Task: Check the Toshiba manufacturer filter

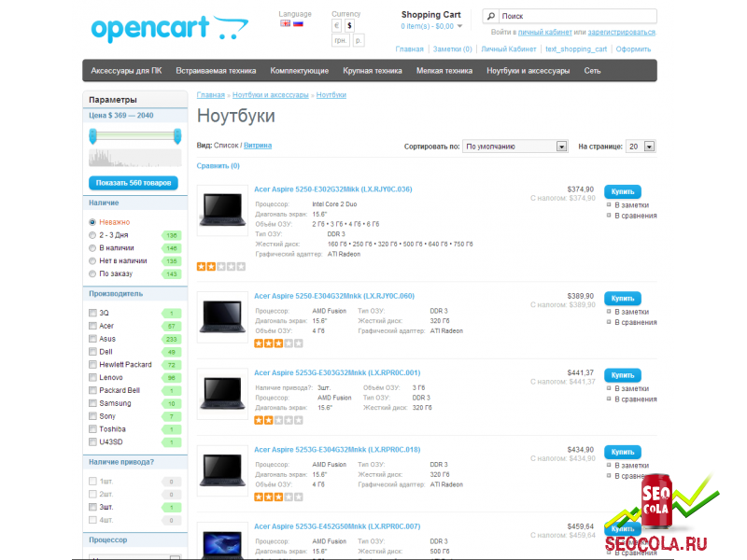Action: tap(92, 429)
